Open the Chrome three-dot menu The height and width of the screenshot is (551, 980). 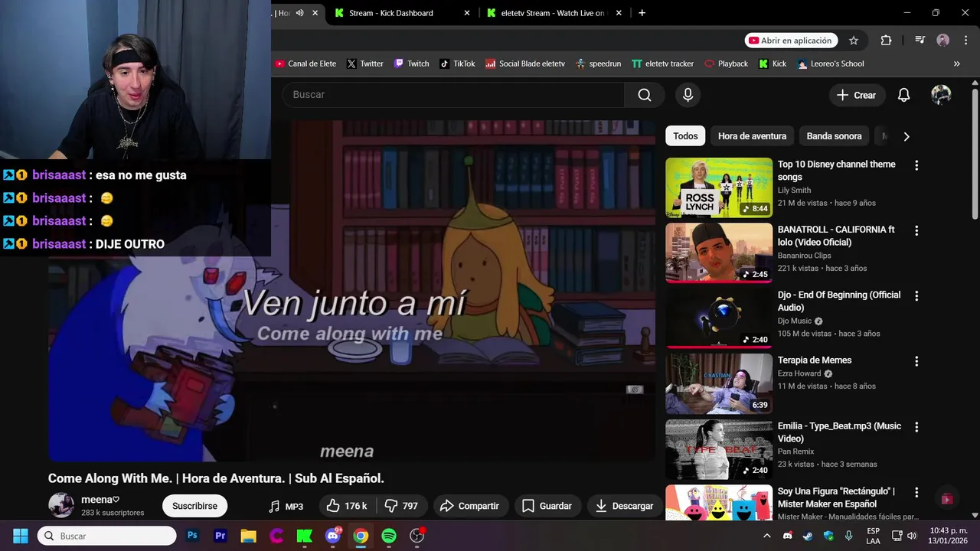[965, 41]
